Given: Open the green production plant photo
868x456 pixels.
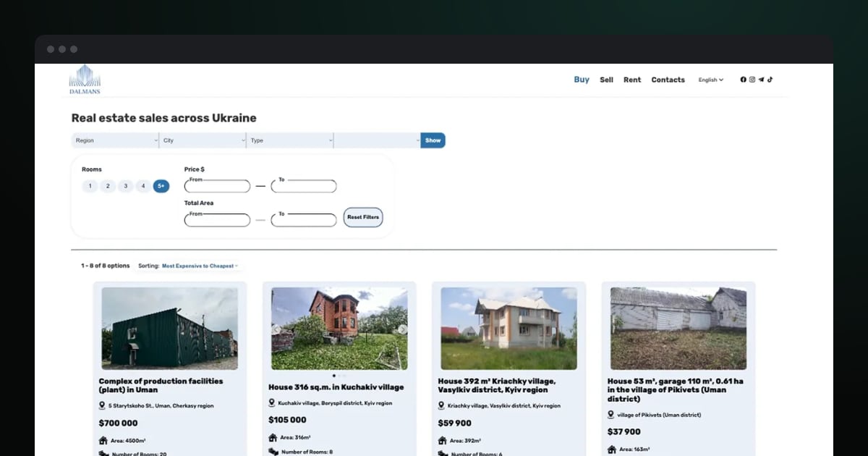Looking at the screenshot, I should point(169,329).
